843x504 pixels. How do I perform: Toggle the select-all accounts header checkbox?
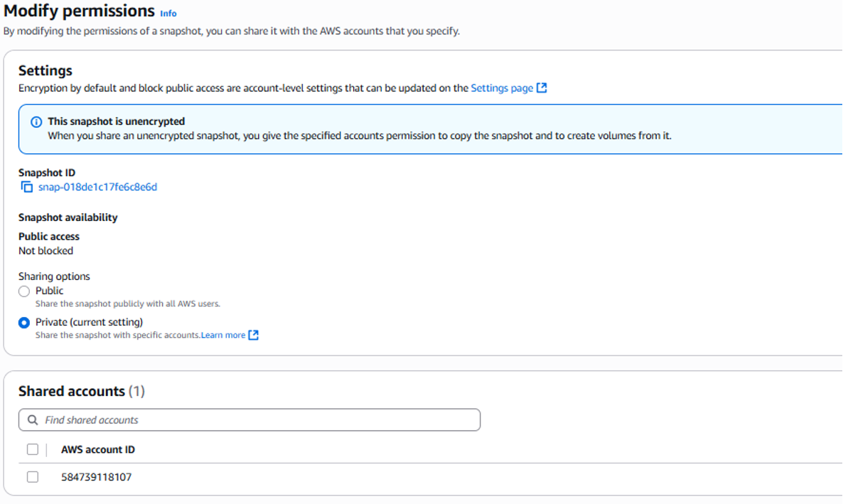click(x=33, y=449)
